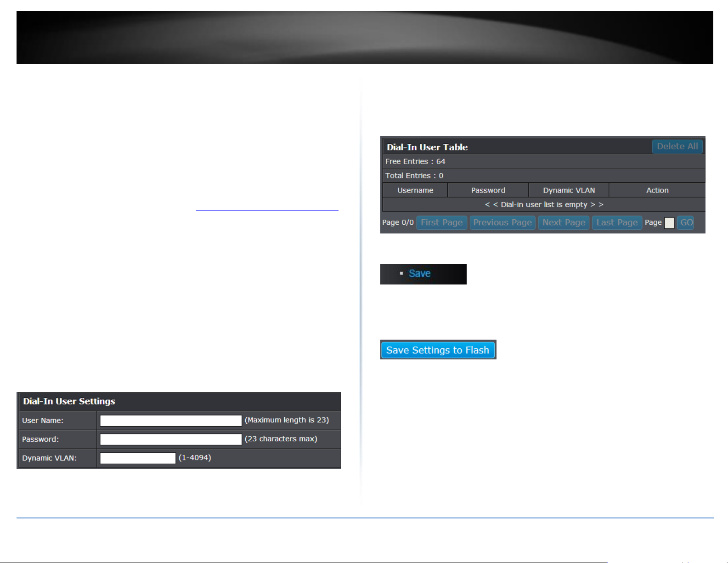The width and height of the screenshot is (728, 563).
Task: Click the Username column header
Action: 415,190
